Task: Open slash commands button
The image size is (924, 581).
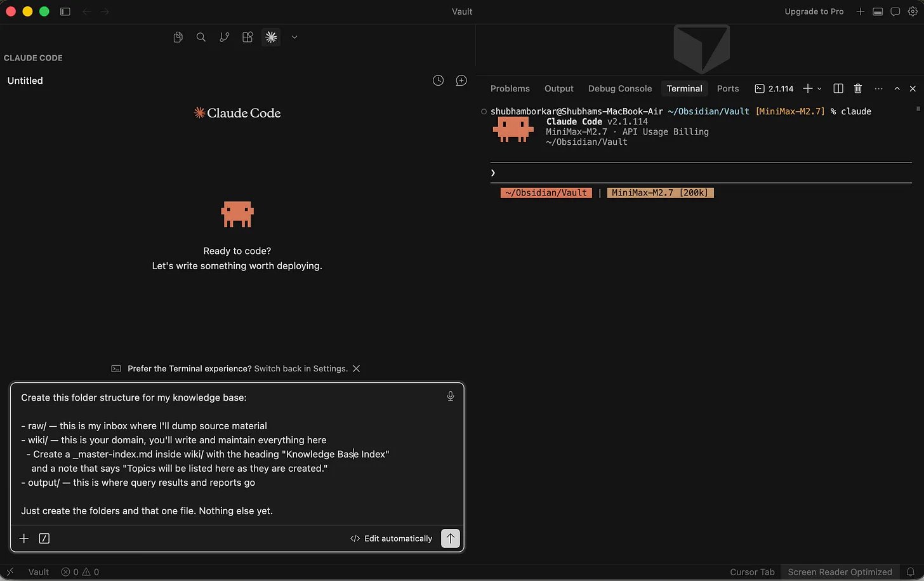Action: pyautogui.click(x=44, y=538)
